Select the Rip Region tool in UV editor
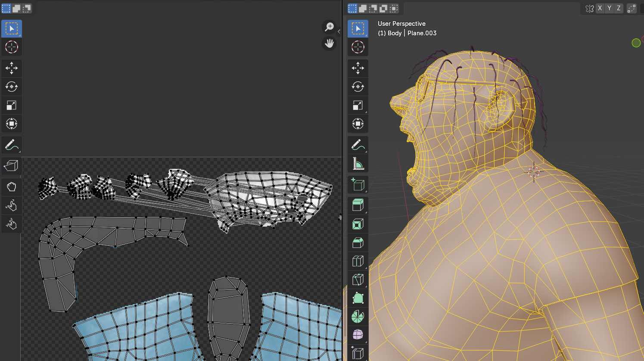This screenshot has width=644, height=361. coord(11,165)
